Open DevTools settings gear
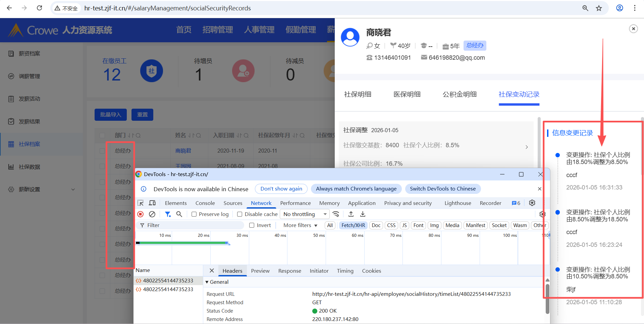The image size is (644, 324). tap(532, 203)
